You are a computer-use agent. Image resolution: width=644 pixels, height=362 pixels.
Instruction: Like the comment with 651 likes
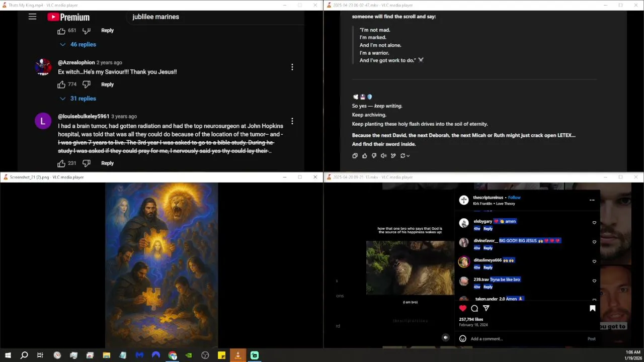pos(61,31)
